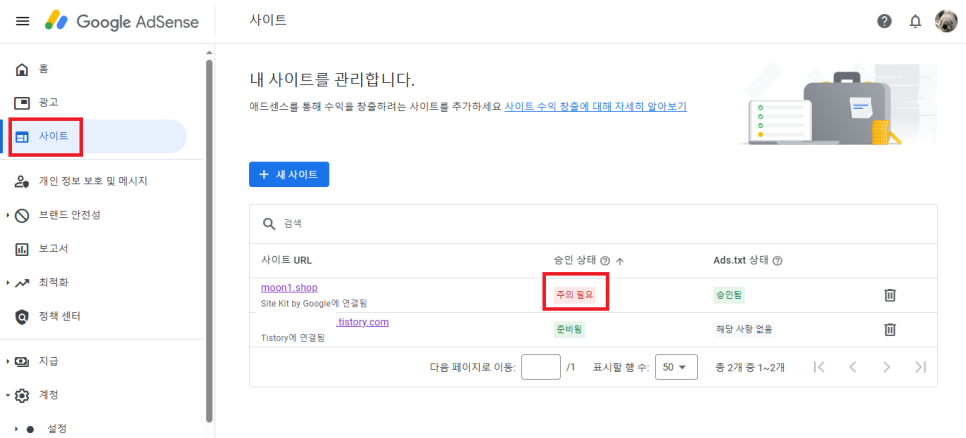This screenshot has height=438, width=966.
Task: Sort by 승인 상태 column header
Action: click(575, 260)
